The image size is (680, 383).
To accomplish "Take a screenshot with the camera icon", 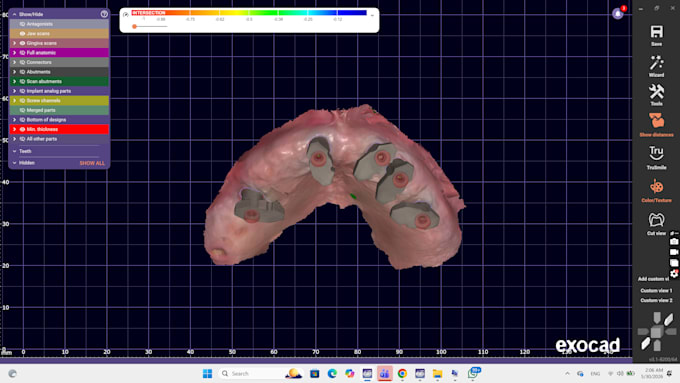I will pyautogui.click(x=674, y=242).
